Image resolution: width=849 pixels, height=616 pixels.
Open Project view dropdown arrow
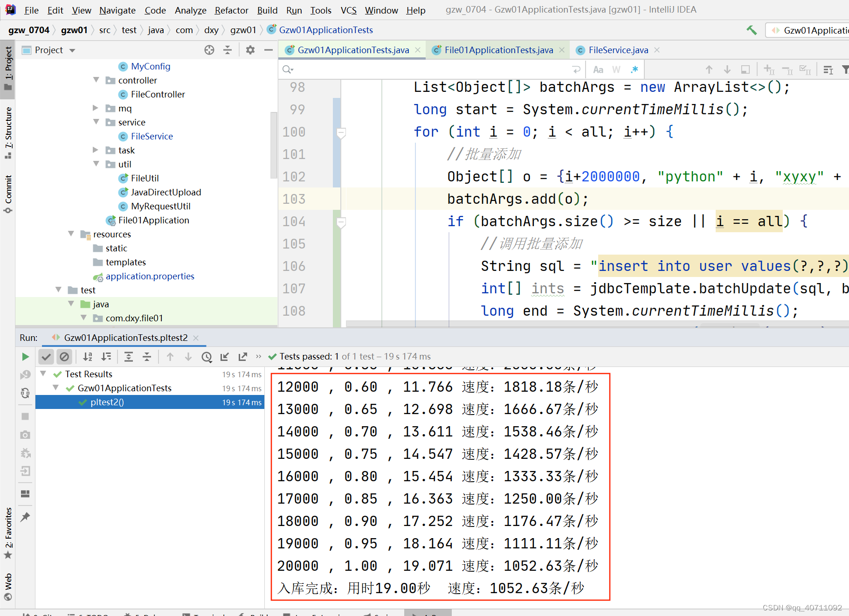click(72, 50)
